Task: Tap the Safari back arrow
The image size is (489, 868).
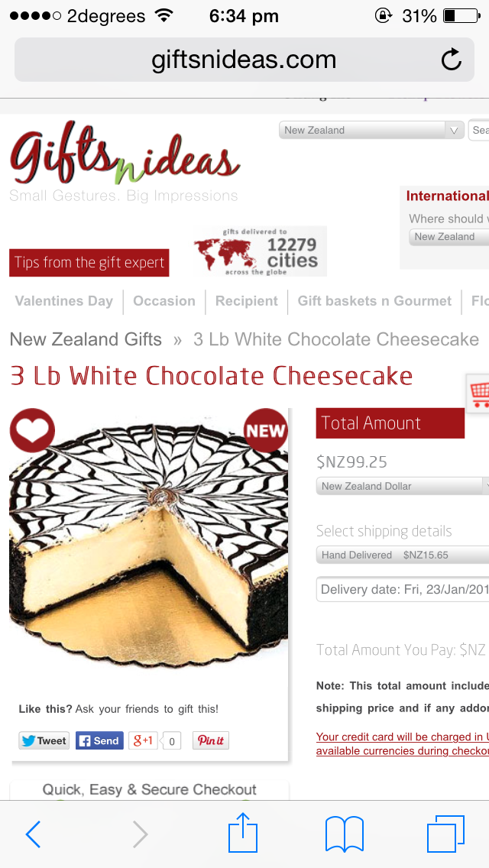Action: coord(33,834)
